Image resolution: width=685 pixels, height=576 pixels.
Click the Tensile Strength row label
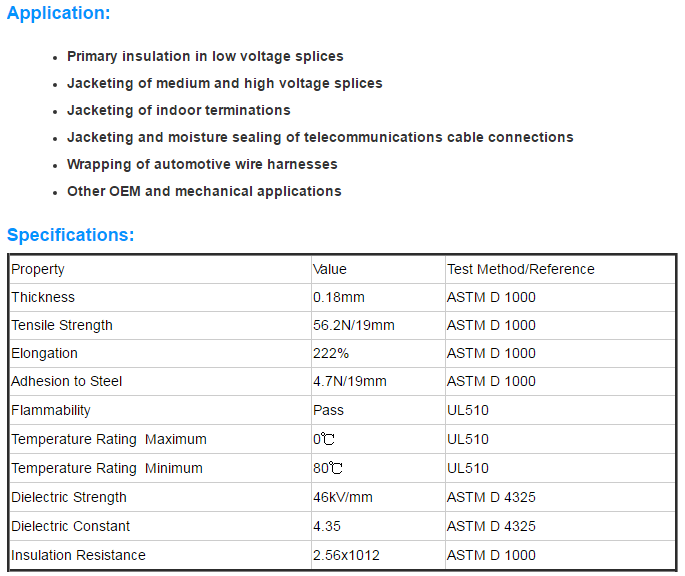[62, 326]
